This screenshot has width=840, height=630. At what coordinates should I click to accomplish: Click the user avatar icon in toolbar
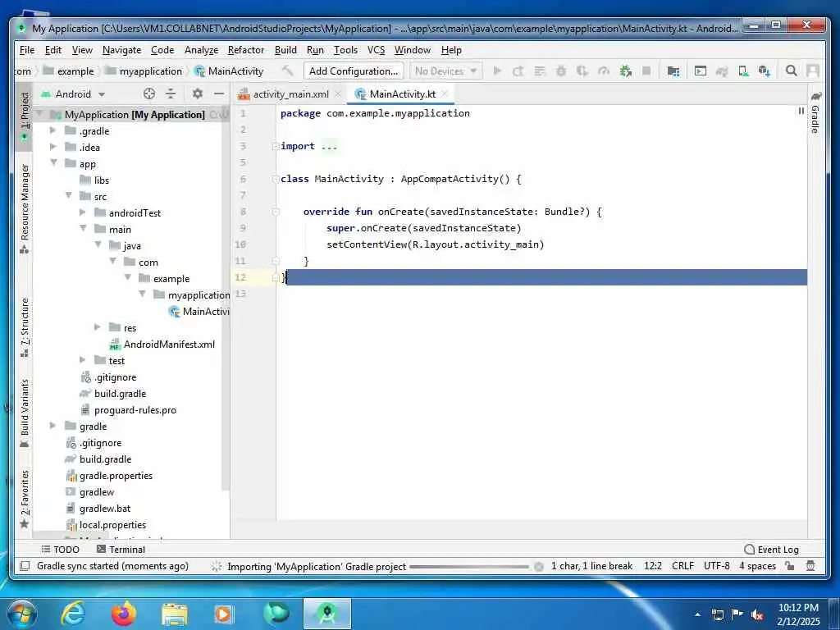click(x=813, y=71)
